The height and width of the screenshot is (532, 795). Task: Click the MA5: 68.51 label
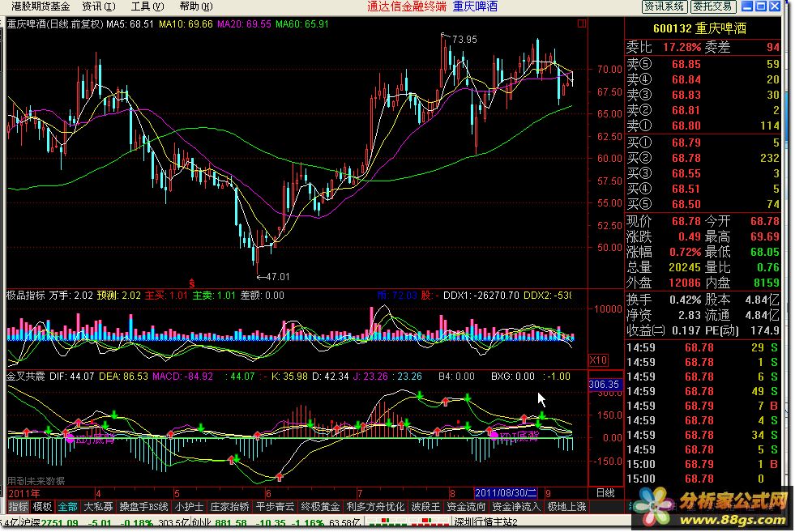(x=130, y=23)
